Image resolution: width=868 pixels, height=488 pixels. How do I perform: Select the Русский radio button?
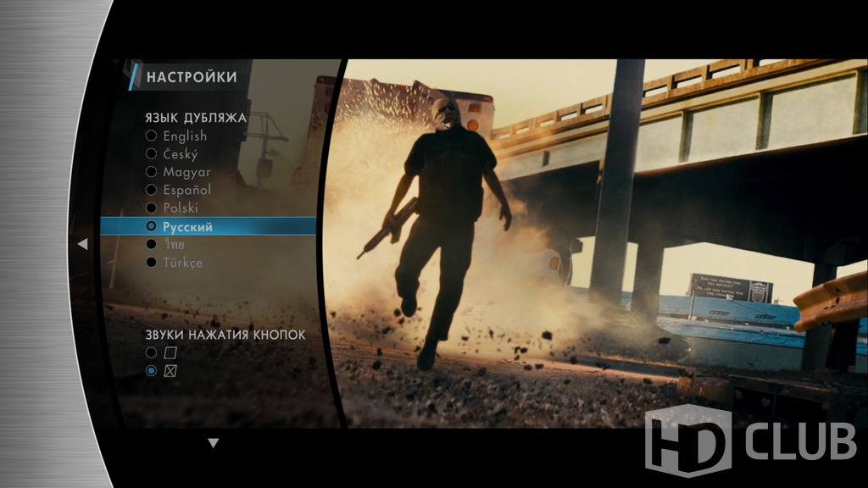[151, 225]
